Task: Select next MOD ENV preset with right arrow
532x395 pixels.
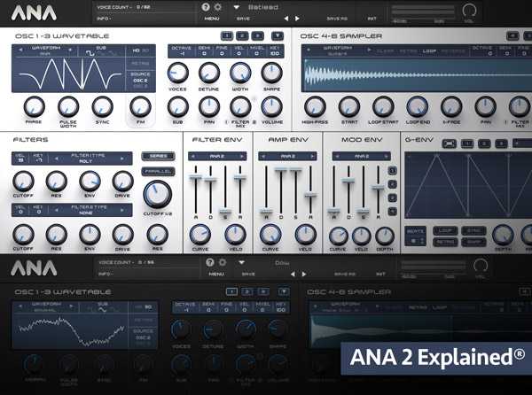Action: point(386,156)
